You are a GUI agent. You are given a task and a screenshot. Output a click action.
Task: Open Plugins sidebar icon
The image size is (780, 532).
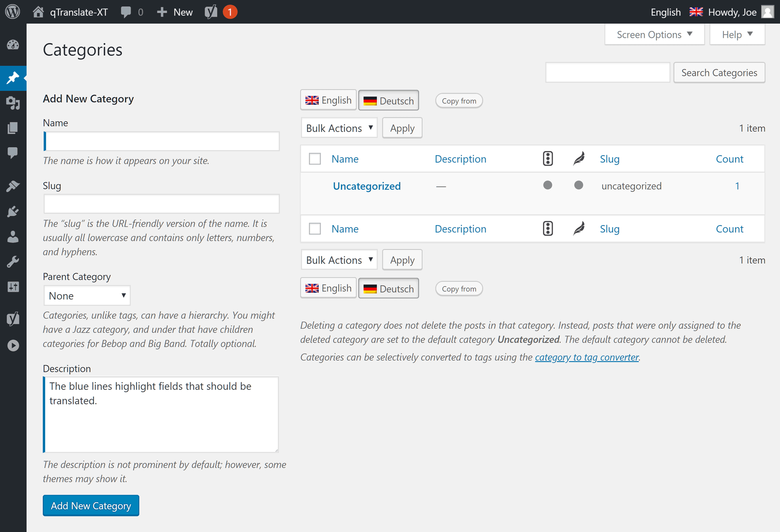coord(13,211)
